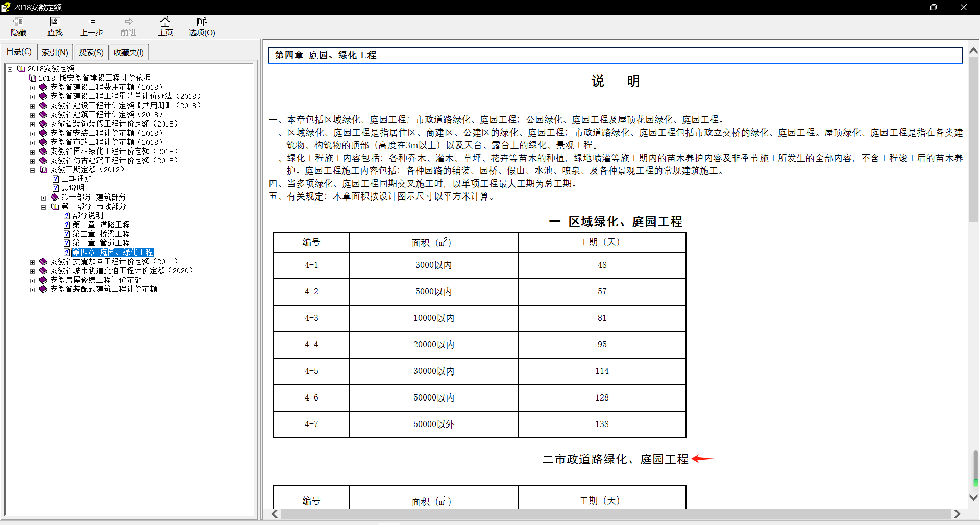This screenshot has height=525, width=980.
Task: Expand 安徽省建设工程工程量清单计价办法（2018）
Action: [32, 97]
